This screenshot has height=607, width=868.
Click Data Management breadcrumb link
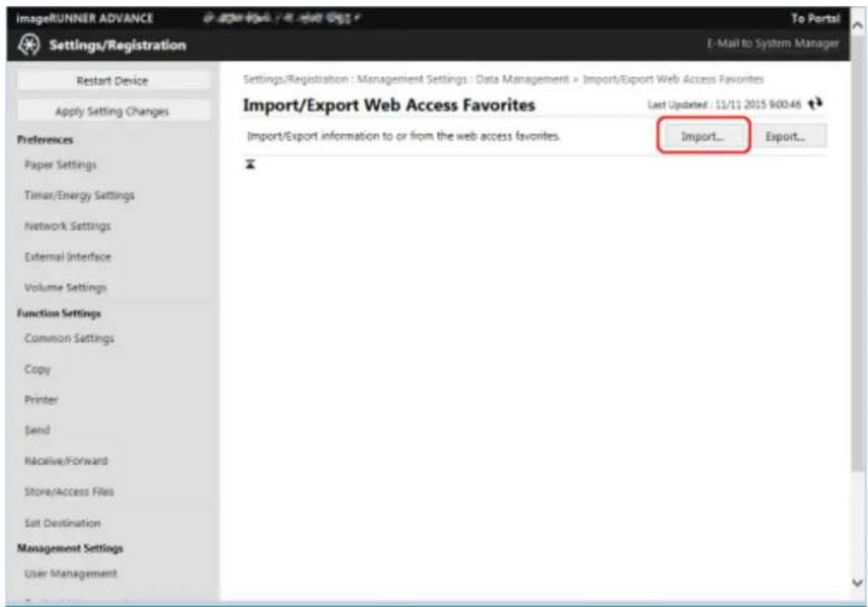[x=522, y=79]
